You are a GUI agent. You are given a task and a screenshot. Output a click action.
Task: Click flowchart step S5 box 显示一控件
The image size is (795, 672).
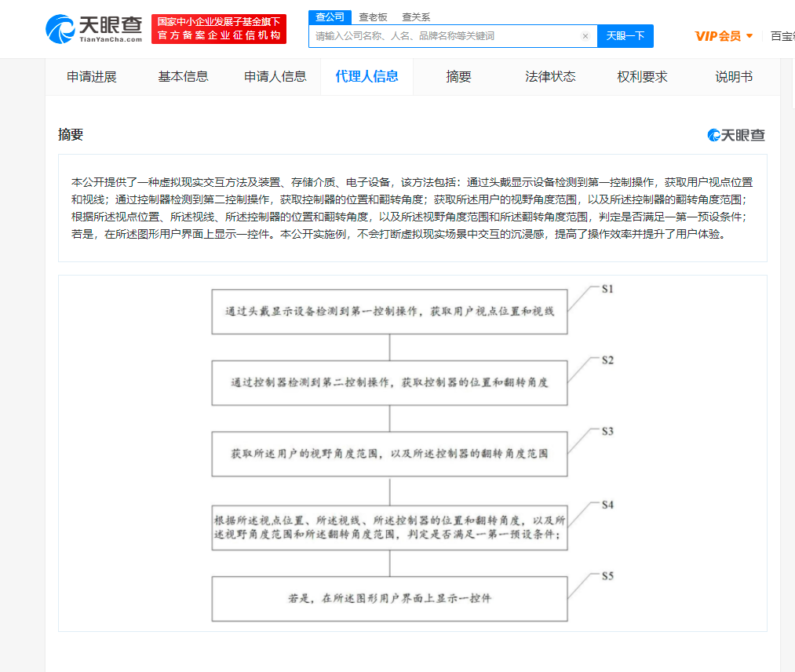point(389,598)
